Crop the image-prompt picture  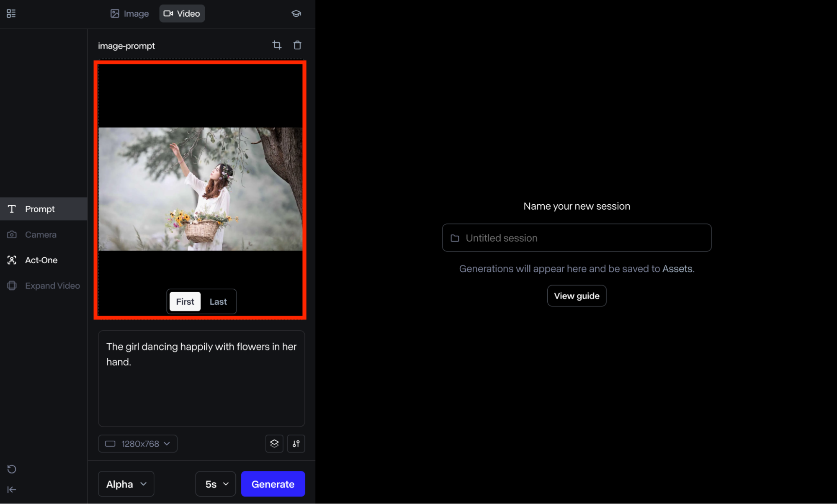pyautogui.click(x=277, y=45)
